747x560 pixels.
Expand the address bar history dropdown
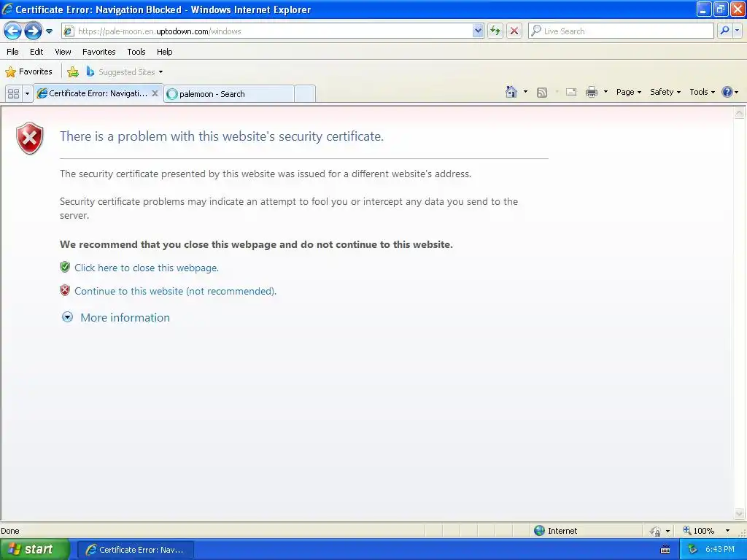(x=478, y=31)
